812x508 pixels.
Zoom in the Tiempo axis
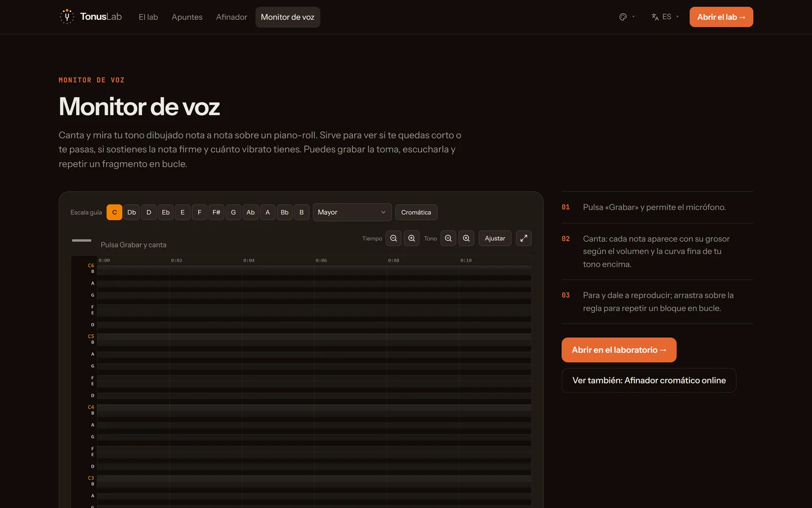[x=412, y=238]
